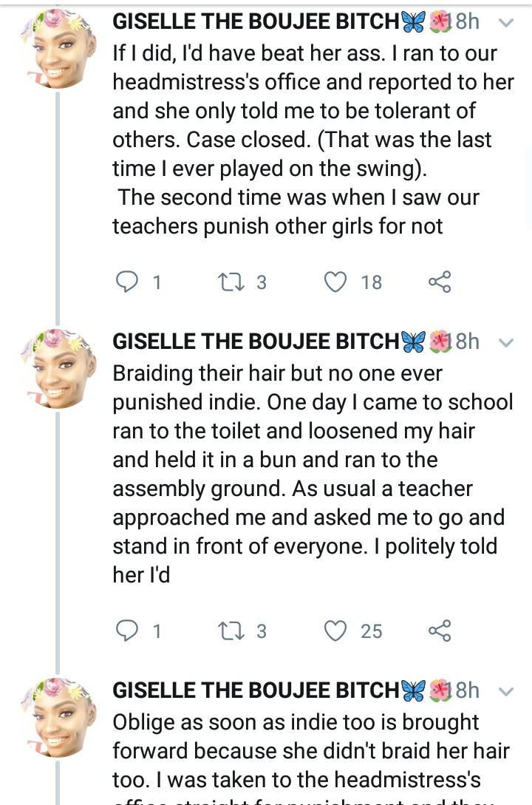Like the tweet showing 25 likes
Viewport: 532px width, 805px height.
[336, 631]
